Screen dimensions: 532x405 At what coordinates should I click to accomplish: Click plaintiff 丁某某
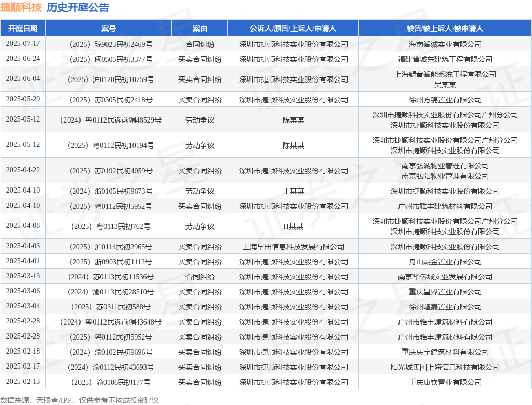(294, 191)
